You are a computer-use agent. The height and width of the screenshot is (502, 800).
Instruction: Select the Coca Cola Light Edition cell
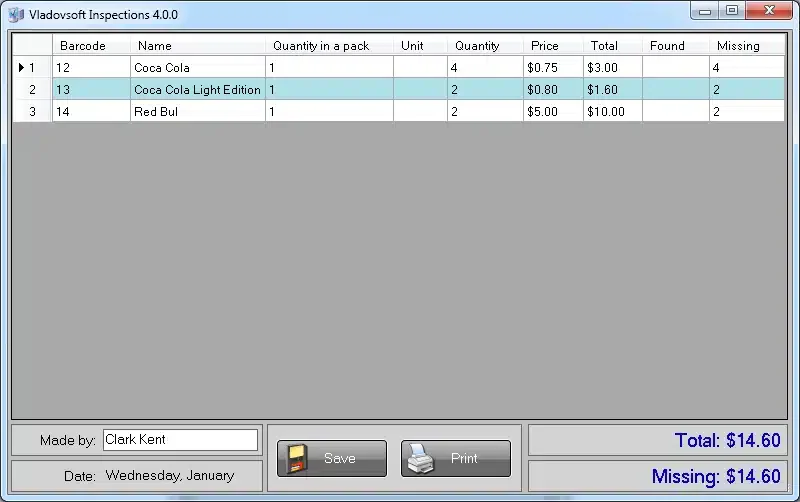(x=198, y=89)
